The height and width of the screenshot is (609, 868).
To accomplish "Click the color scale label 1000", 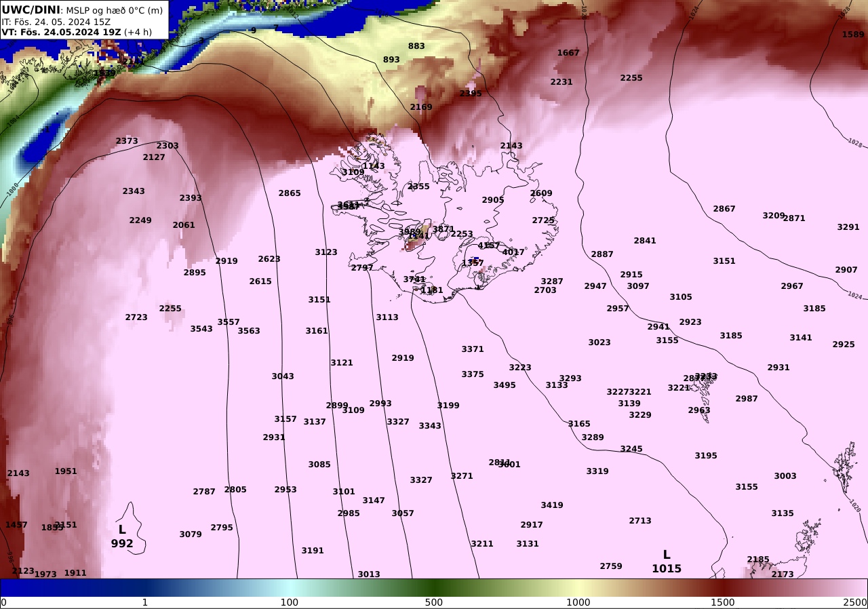I will pos(578,602).
